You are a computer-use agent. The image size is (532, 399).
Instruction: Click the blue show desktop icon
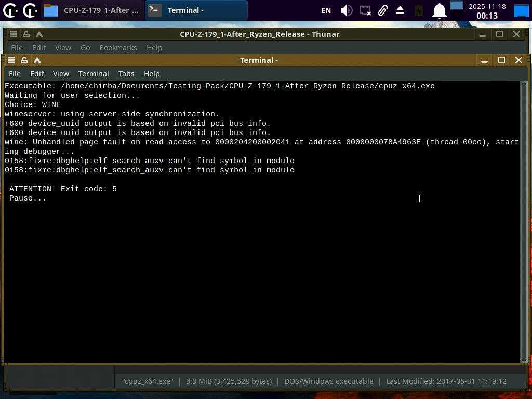click(521, 10)
